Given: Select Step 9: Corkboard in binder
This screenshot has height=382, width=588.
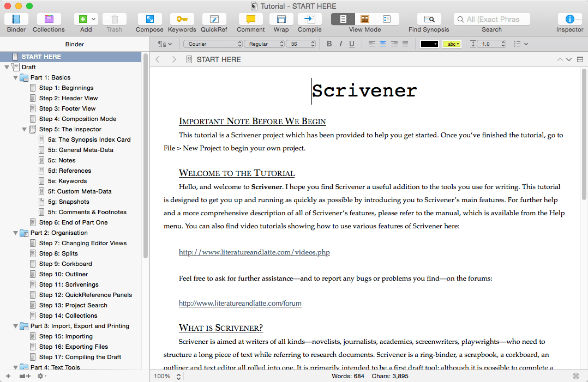Looking at the screenshot, I should pyautogui.click(x=65, y=264).
